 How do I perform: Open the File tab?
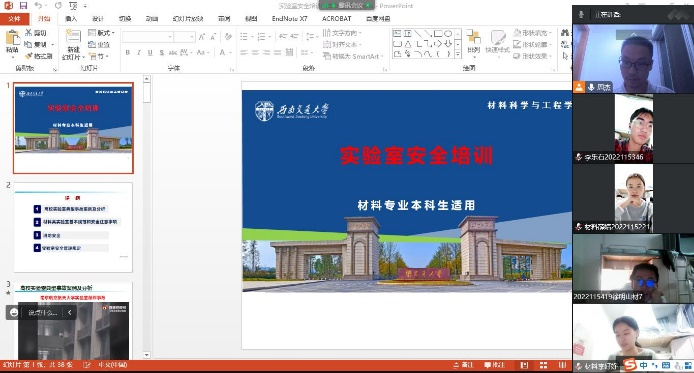(x=15, y=19)
